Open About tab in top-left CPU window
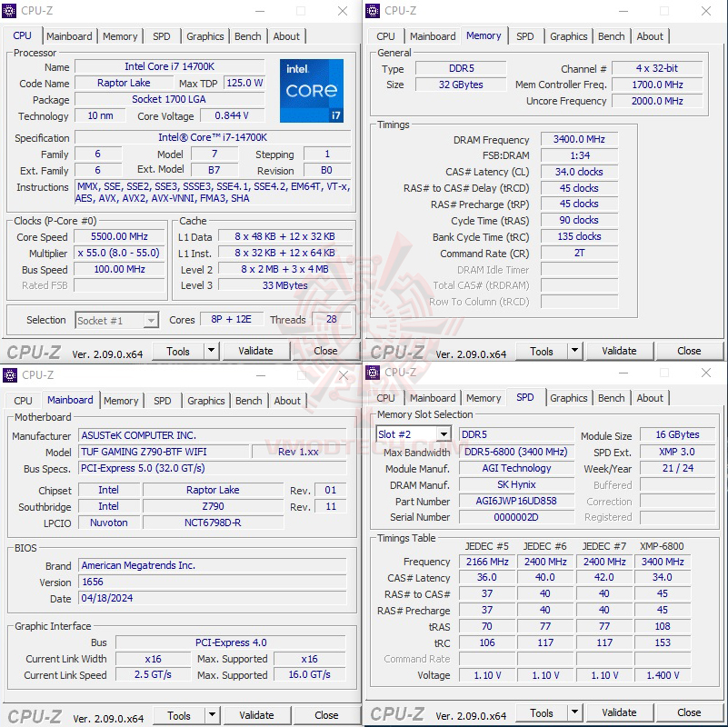 (286, 36)
